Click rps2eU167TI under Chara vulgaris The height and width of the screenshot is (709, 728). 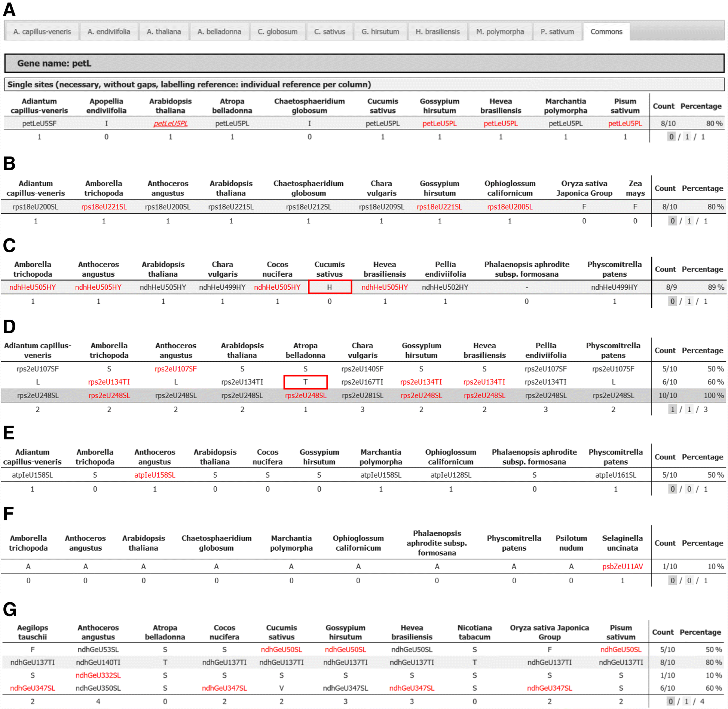click(x=362, y=382)
